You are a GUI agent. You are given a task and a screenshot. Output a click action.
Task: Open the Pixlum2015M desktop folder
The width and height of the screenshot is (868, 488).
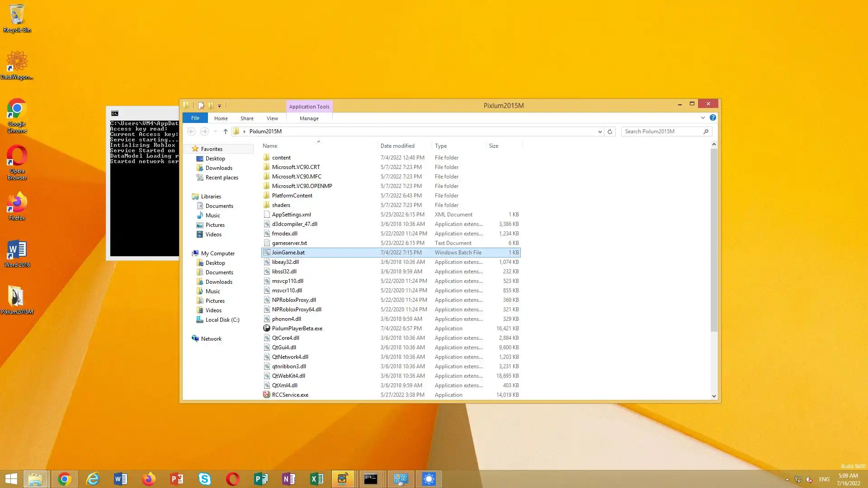point(17,300)
